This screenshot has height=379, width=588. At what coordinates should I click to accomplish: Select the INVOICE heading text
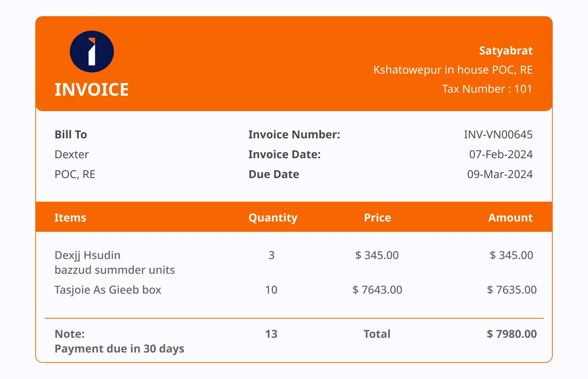click(x=92, y=90)
